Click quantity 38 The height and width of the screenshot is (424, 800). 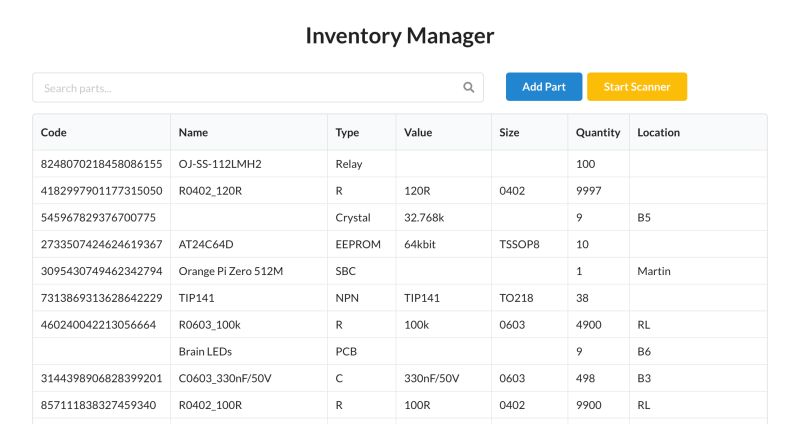pos(582,298)
